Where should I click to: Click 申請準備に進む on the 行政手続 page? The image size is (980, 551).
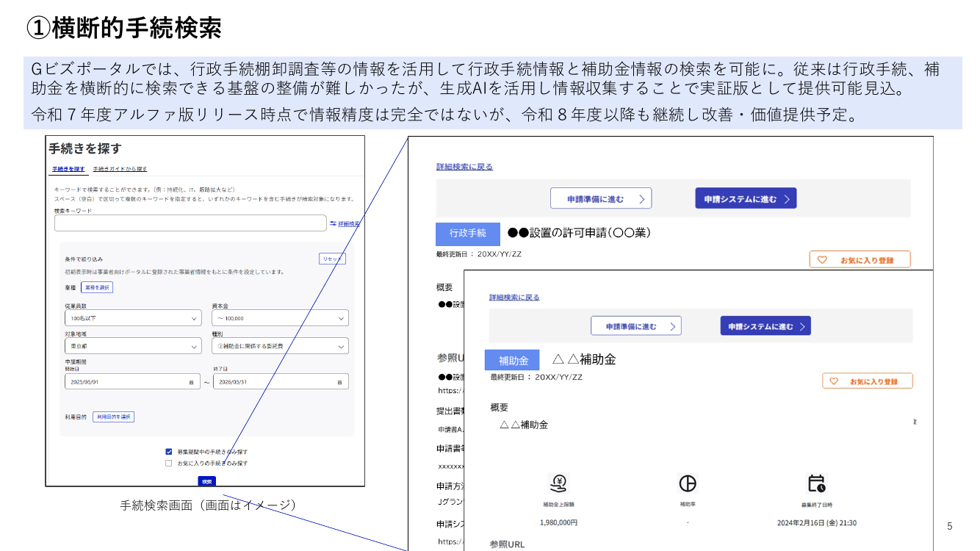pyautogui.click(x=601, y=198)
